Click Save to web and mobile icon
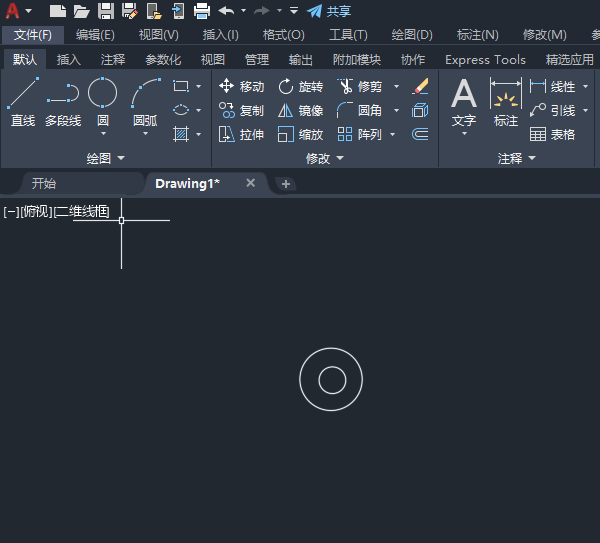Image resolution: width=600 pixels, height=543 pixels. 178,11
